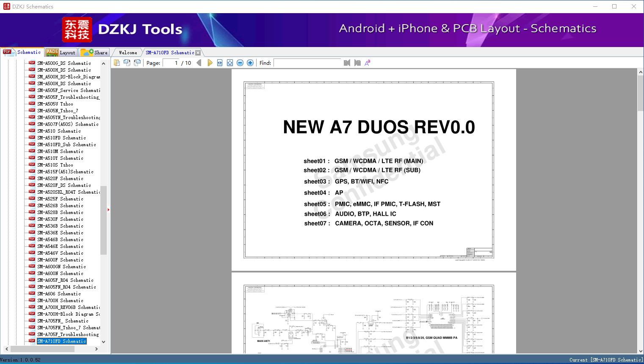Screen dimensions: 644x364
Task: Open SM-A705FN_Tshoo_7 Schematic file
Action: [x=69, y=328]
